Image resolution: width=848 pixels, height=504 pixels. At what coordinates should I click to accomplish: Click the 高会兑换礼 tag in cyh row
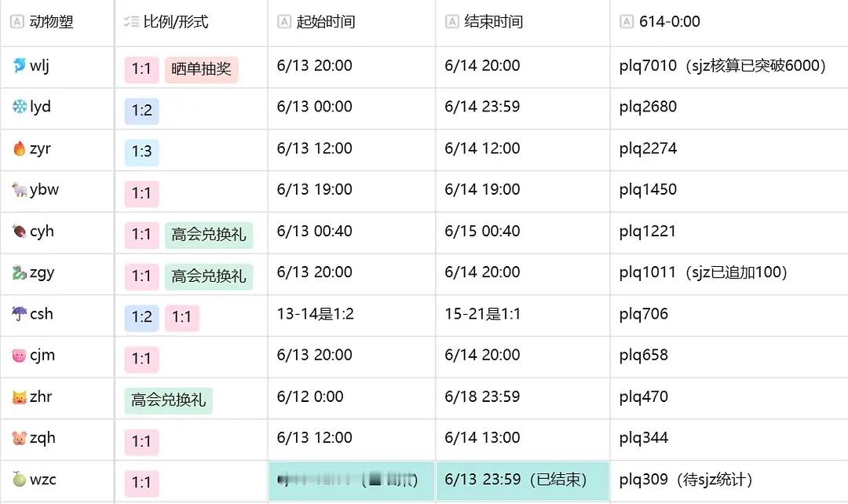pos(209,235)
